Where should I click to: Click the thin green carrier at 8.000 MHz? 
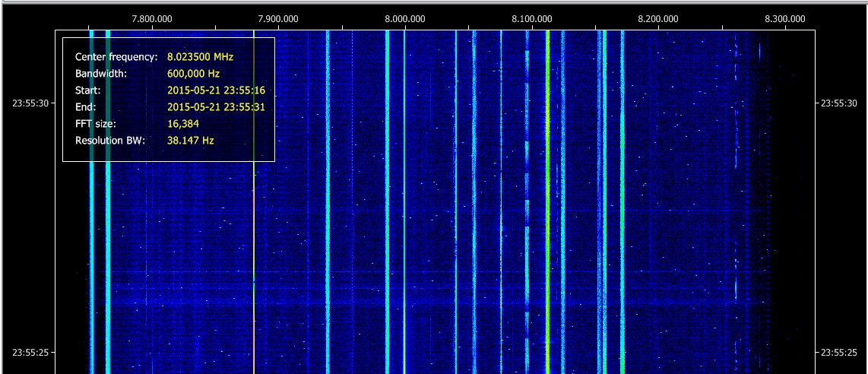coord(404,202)
